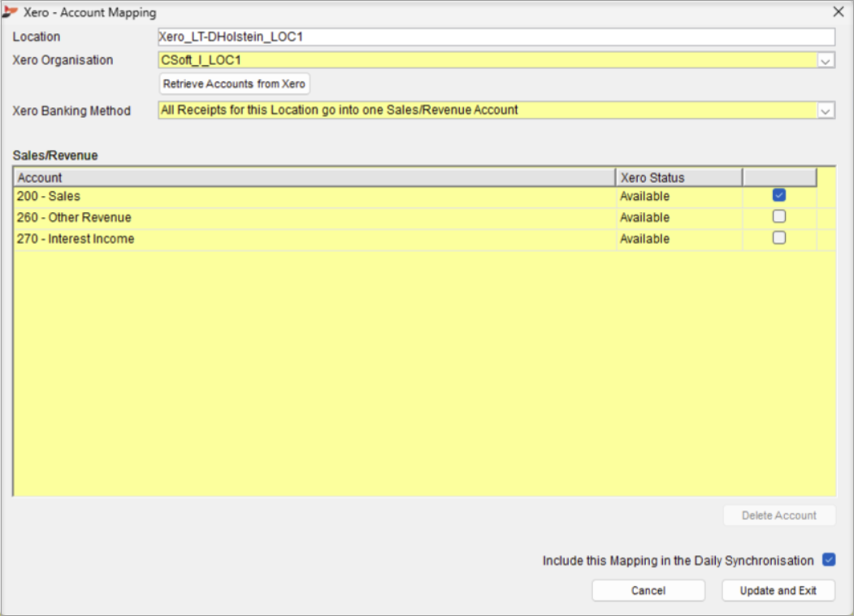854x616 pixels.
Task: Click Retrieve Accounts from Xero button
Action: pos(234,84)
